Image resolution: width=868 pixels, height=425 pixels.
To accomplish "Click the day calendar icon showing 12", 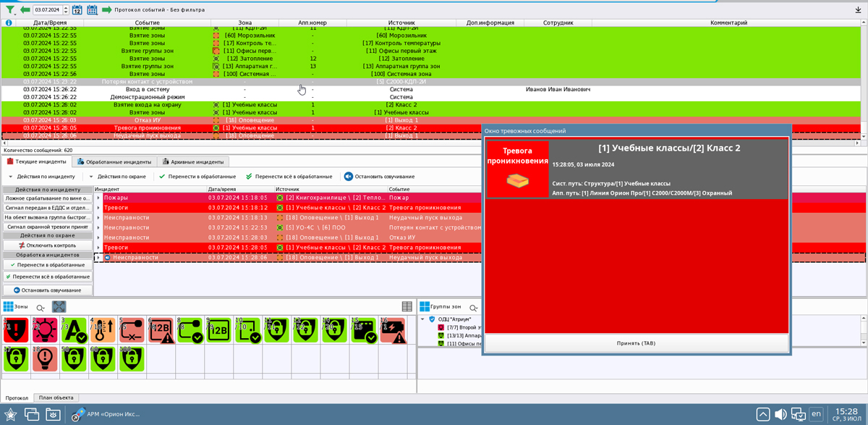I will 77,10.
